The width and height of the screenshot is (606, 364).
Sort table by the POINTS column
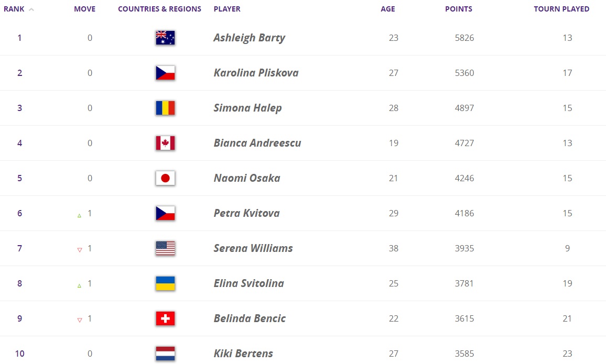459,9
